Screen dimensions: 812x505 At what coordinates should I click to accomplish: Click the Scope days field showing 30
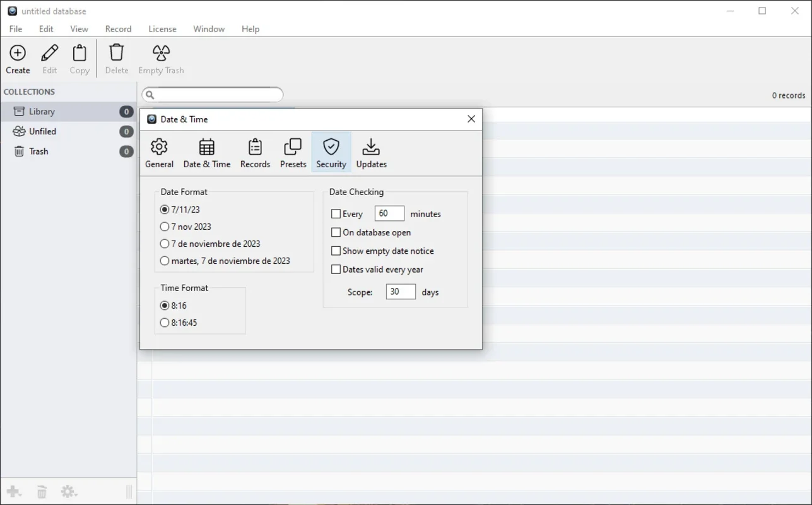coord(401,292)
